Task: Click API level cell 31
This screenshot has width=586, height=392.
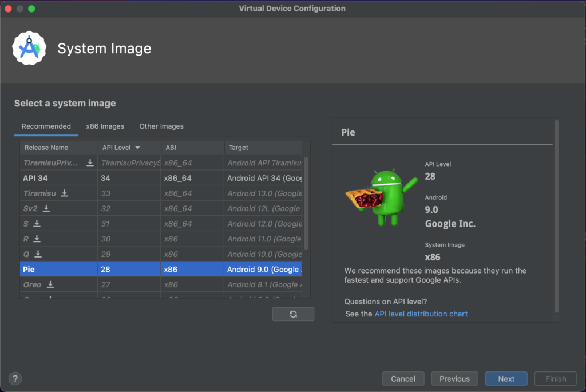Action: point(129,223)
